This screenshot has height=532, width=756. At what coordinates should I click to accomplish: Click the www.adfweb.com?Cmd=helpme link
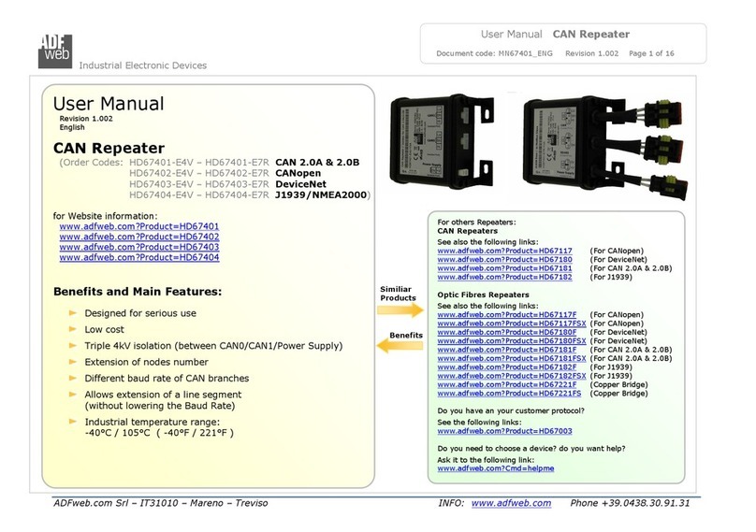click(496, 467)
